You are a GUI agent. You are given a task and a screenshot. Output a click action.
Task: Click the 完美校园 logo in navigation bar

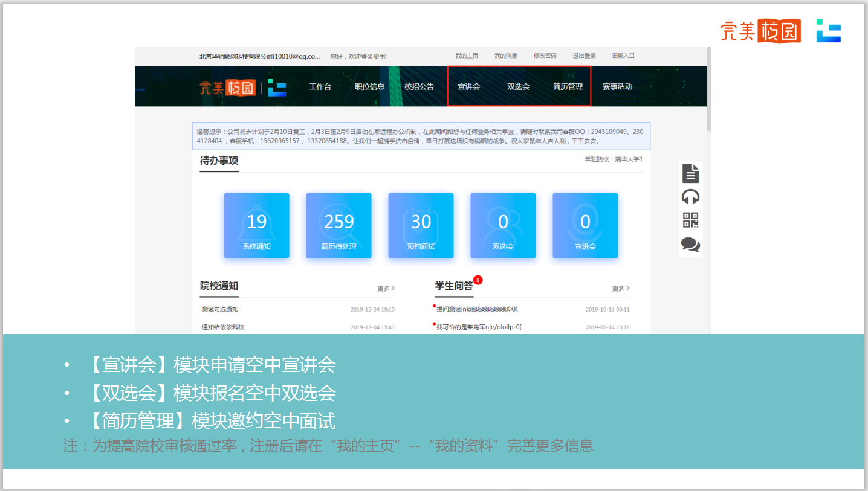(227, 87)
